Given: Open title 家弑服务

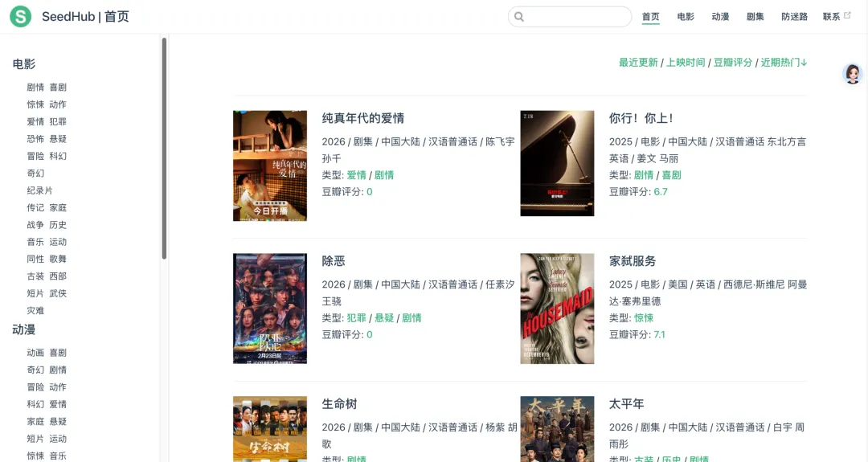Looking at the screenshot, I should (x=633, y=260).
